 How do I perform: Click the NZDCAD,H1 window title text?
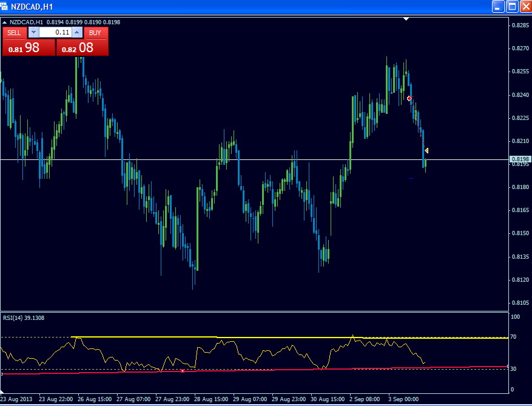[32, 7]
